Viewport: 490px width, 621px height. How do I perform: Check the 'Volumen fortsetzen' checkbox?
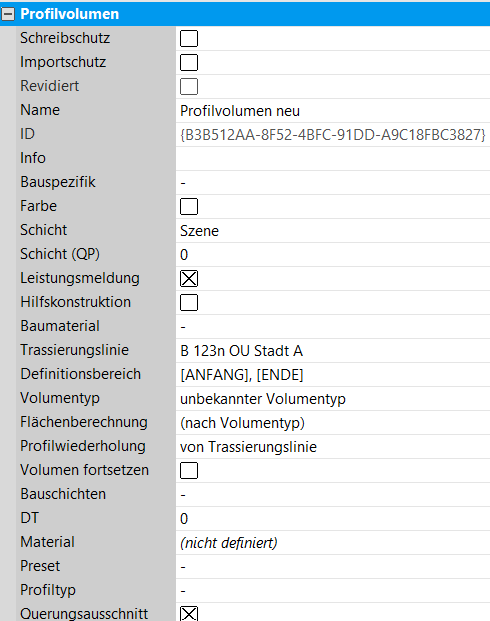[x=189, y=471]
